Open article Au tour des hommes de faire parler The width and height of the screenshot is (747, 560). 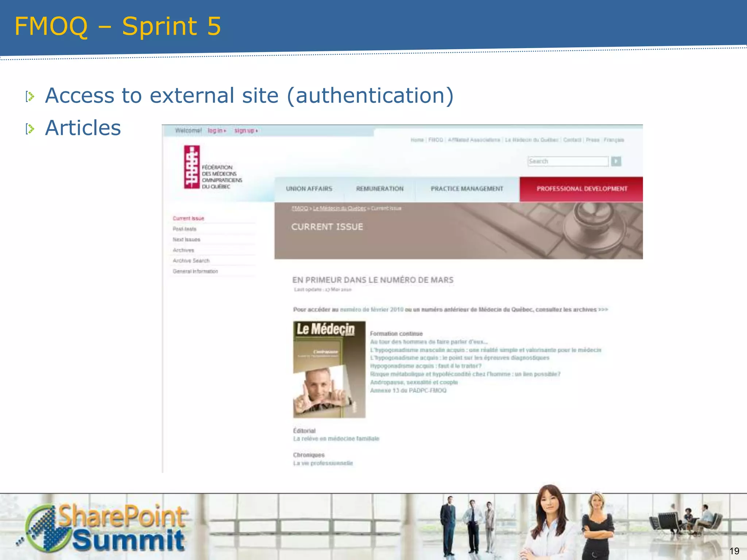coord(429,342)
